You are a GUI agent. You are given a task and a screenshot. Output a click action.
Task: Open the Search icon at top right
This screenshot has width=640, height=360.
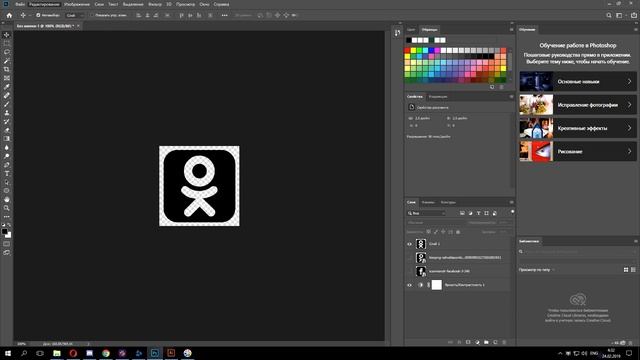[x=609, y=15]
